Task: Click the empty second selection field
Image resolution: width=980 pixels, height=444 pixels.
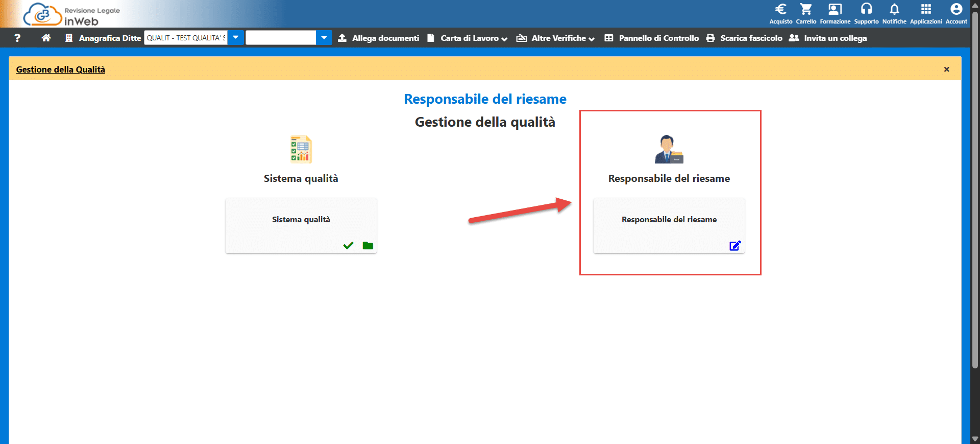Action: pos(281,38)
